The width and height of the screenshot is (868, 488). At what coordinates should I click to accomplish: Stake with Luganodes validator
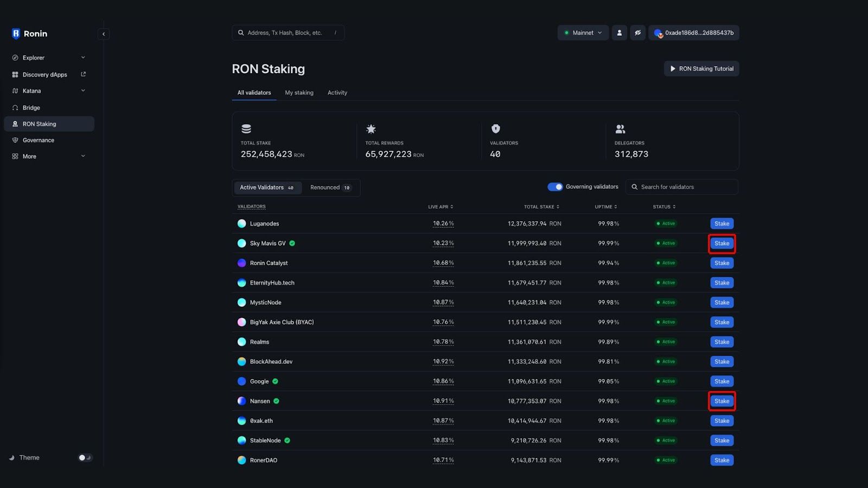click(722, 223)
